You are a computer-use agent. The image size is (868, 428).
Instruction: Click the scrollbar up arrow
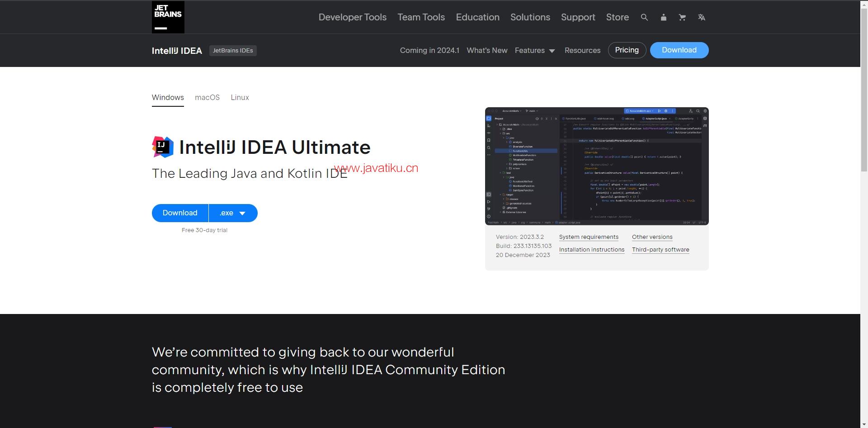point(864,4)
